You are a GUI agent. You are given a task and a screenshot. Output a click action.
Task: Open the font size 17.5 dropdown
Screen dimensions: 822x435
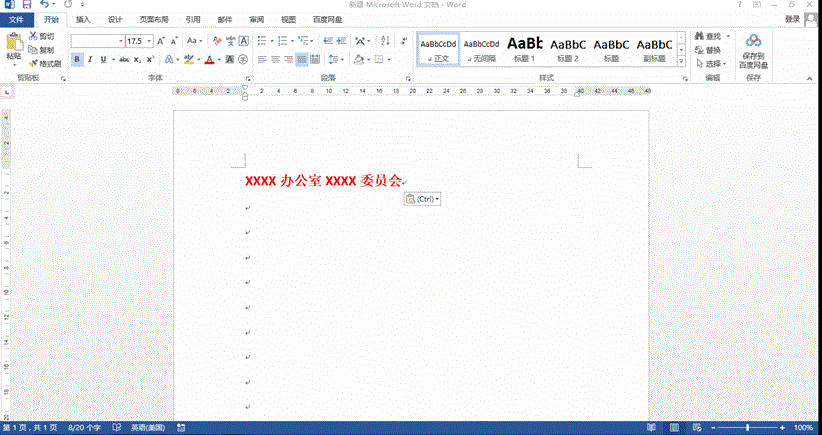click(x=150, y=41)
